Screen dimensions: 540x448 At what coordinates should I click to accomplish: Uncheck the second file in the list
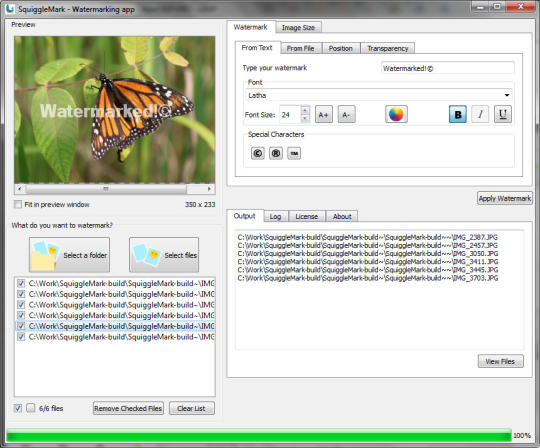(x=21, y=294)
